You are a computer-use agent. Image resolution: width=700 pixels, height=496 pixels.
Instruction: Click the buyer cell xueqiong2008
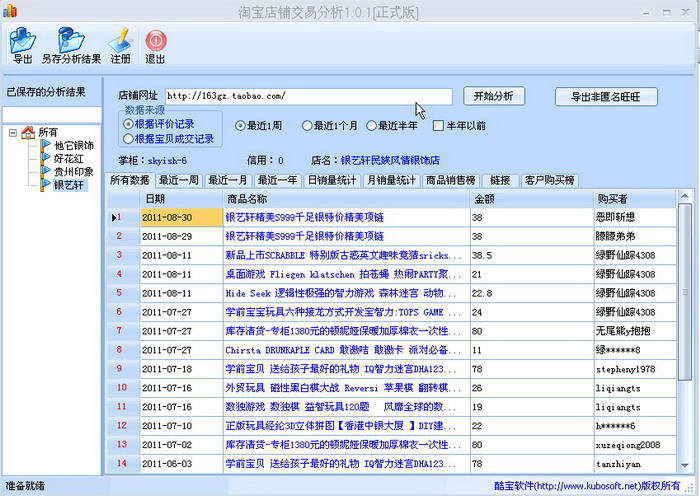point(636,445)
